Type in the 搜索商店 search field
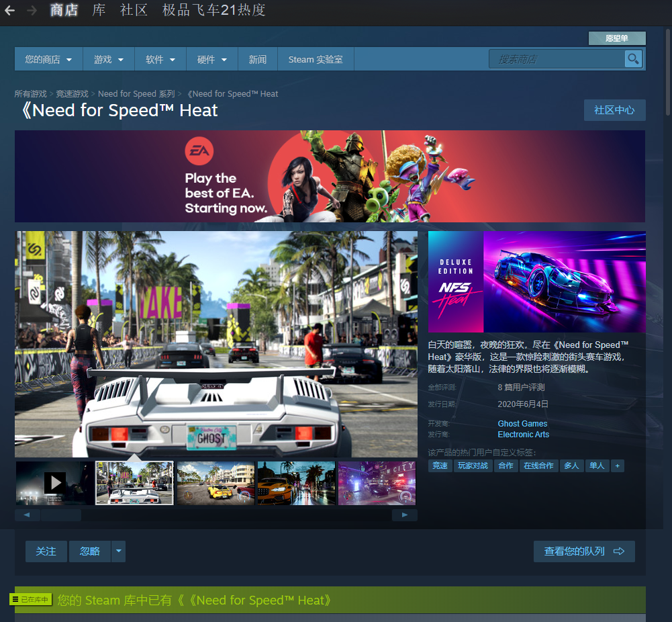Viewport: 672px width, 622px height. pyautogui.click(x=557, y=60)
